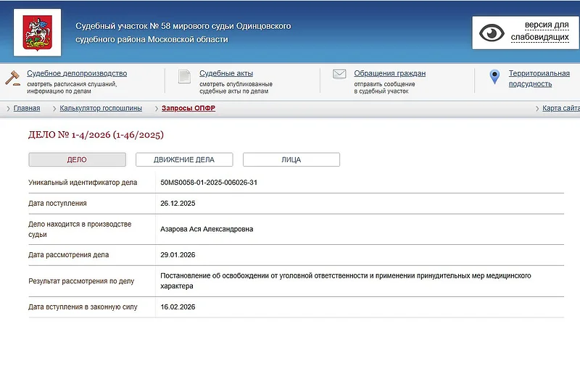Image resolution: width=580 pixels, height=392 pixels.
Task: Click the gavel icon for court proceedings
Action: click(13, 78)
